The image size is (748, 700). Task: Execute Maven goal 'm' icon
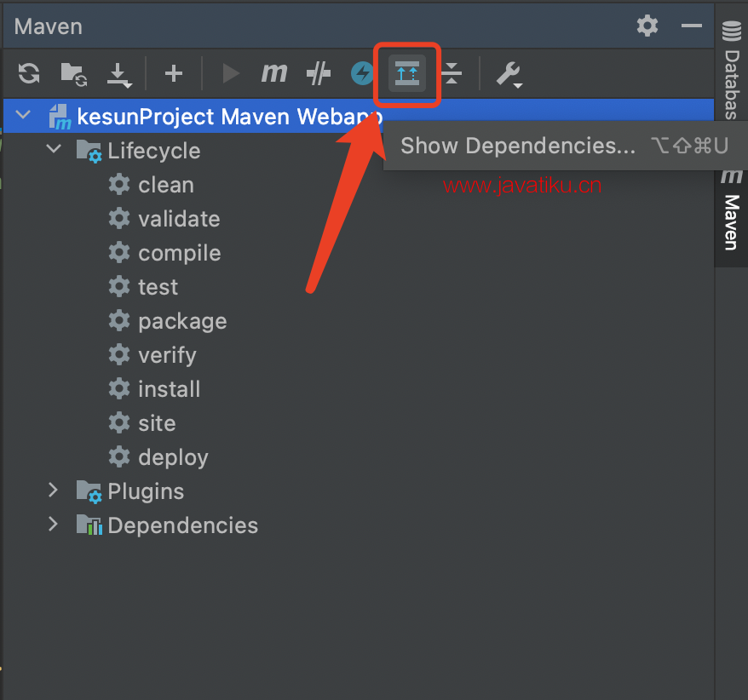point(274,73)
